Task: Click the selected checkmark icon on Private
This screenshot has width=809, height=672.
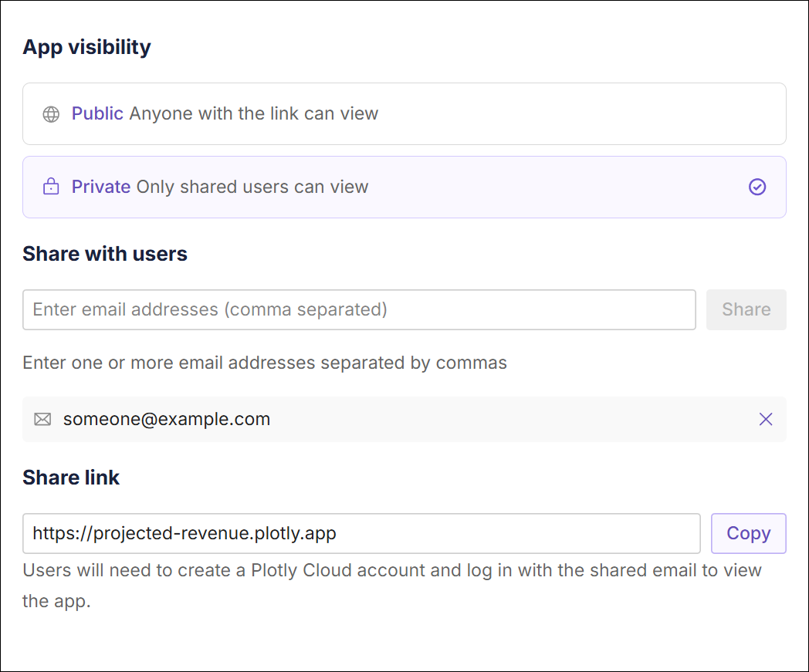Action: coord(757,187)
